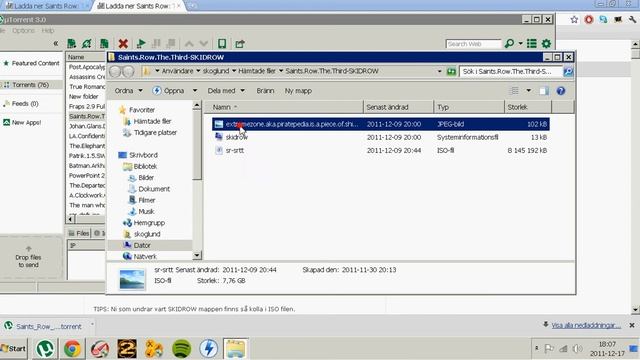Sort by the Storlek column header
Screen dimensions: 640x360
[528, 107]
